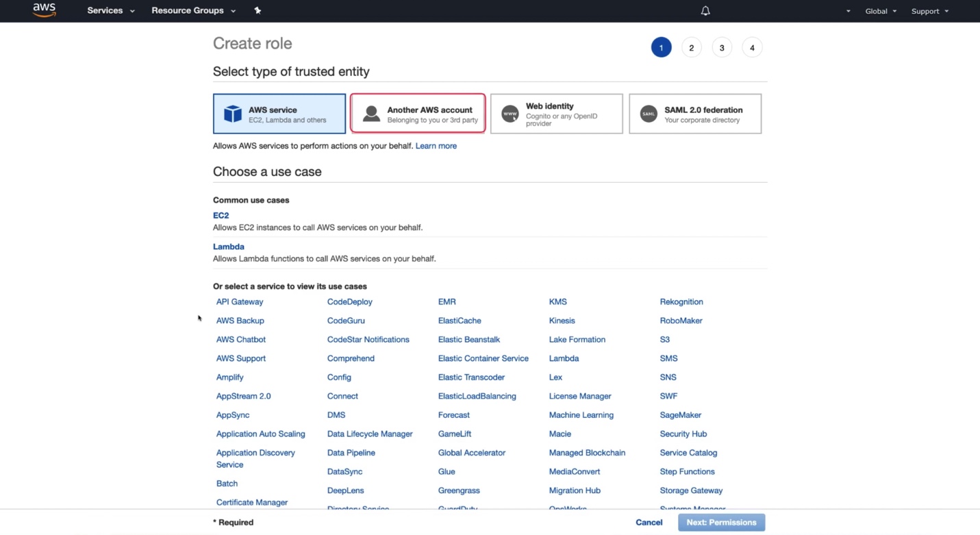This screenshot has width=980, height=535.
Task: Choose the ElastiCache service
Action: point(460,321)
